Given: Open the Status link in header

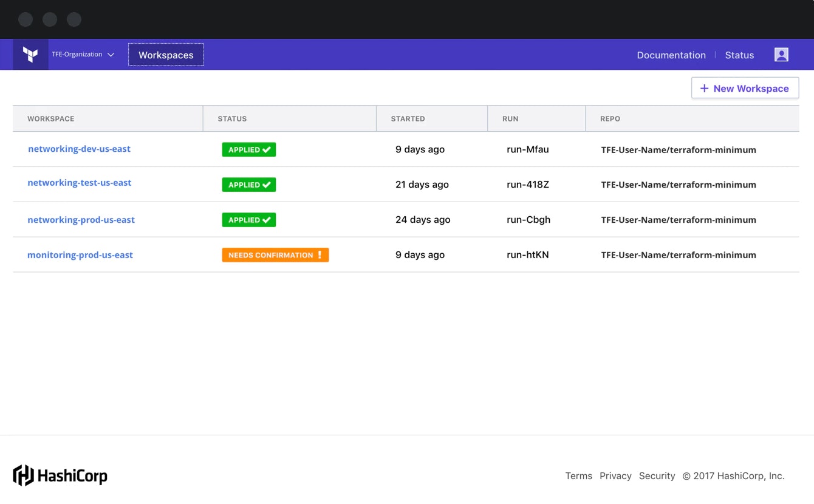Looking at the screenshot, I should coord(739,55).
